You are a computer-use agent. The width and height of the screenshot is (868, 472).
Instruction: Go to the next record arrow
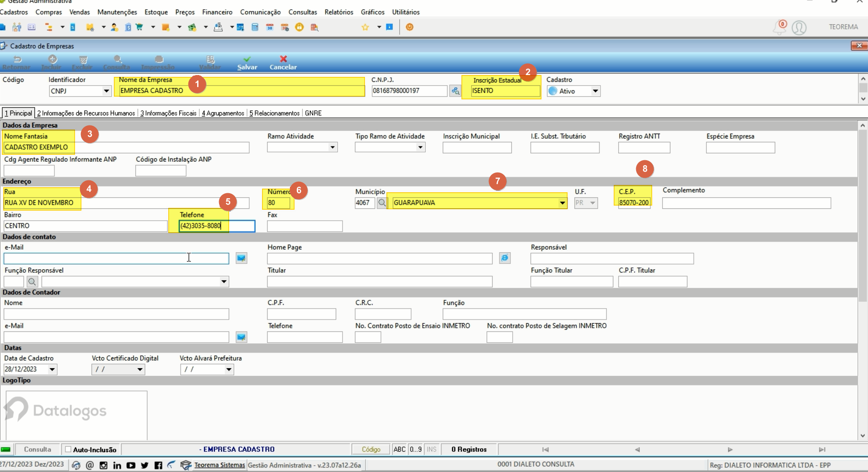(730, 450)
